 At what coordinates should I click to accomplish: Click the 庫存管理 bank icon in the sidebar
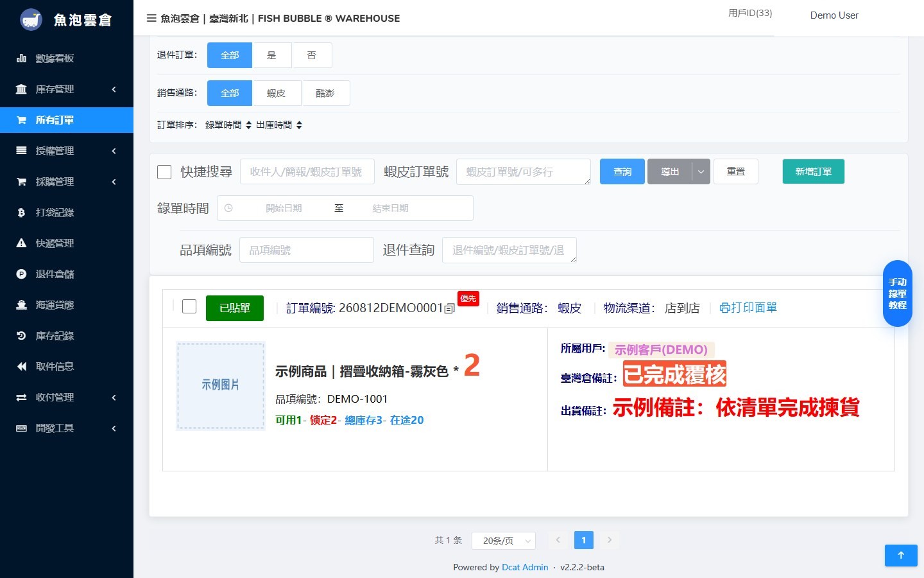[x=21, y=89]
